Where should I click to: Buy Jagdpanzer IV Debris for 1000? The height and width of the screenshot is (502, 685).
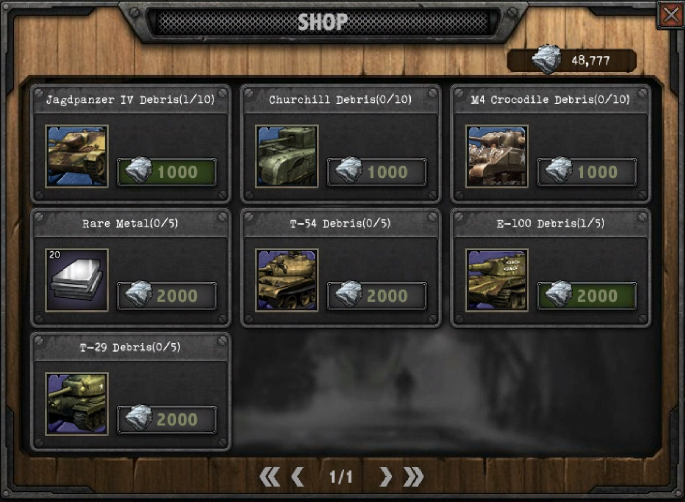point(167,172)
